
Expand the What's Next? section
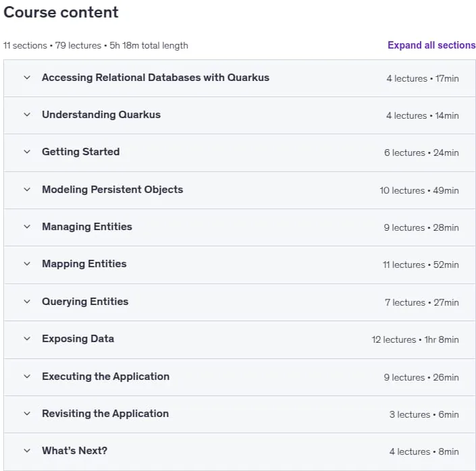click(239, 451)
